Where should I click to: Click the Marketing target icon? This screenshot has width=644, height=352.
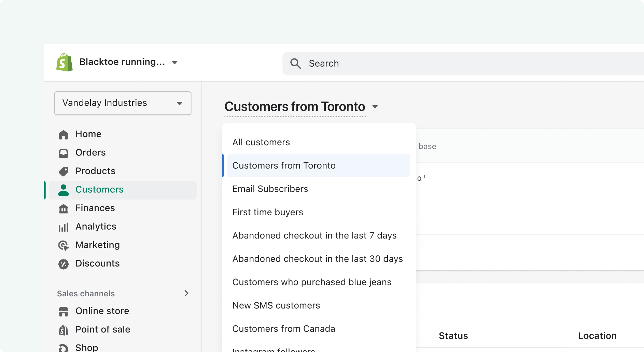64,245
